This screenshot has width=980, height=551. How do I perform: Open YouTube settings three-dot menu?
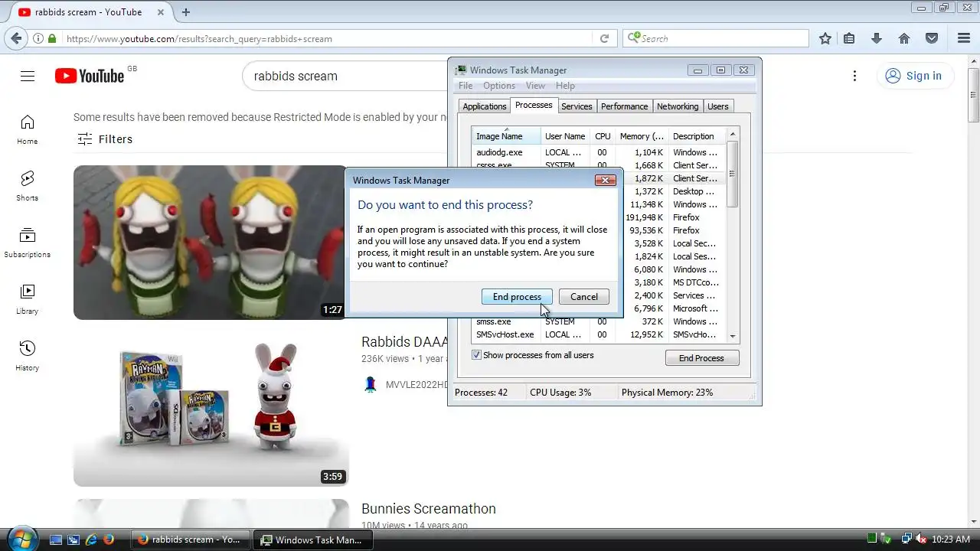(854, 76)
